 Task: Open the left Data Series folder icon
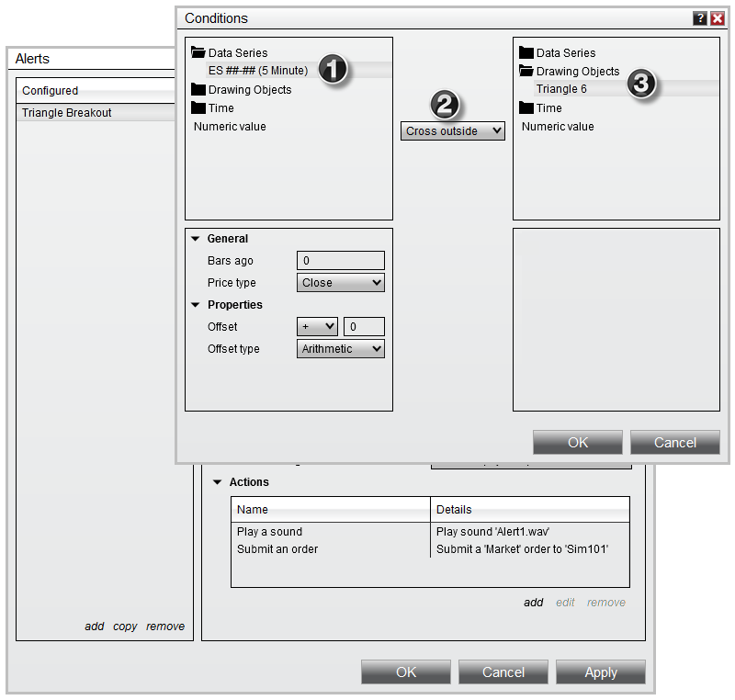point(198,53)
